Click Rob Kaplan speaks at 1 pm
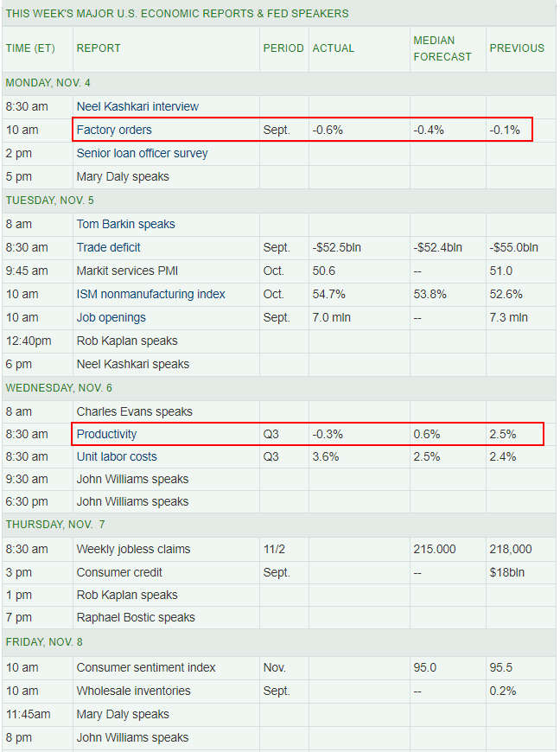Image resolution: width=560 pixels, height=752 pixels. coord(127,596)
